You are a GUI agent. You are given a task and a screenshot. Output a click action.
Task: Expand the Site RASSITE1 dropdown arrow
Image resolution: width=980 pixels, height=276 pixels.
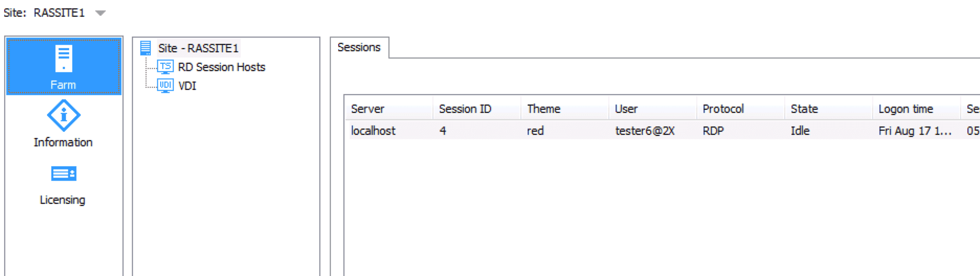point(100,13)
